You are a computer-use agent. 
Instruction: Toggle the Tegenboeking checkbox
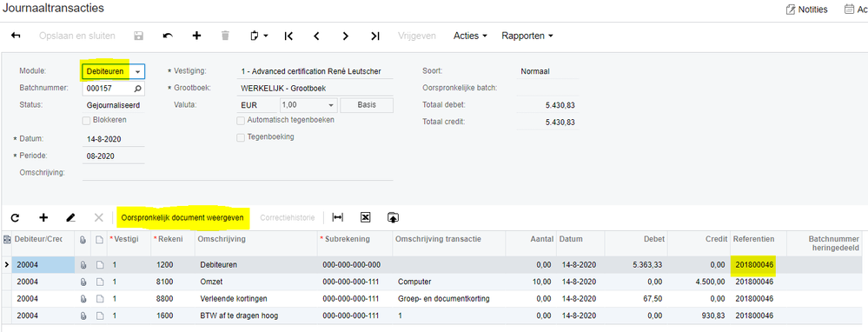241,137
